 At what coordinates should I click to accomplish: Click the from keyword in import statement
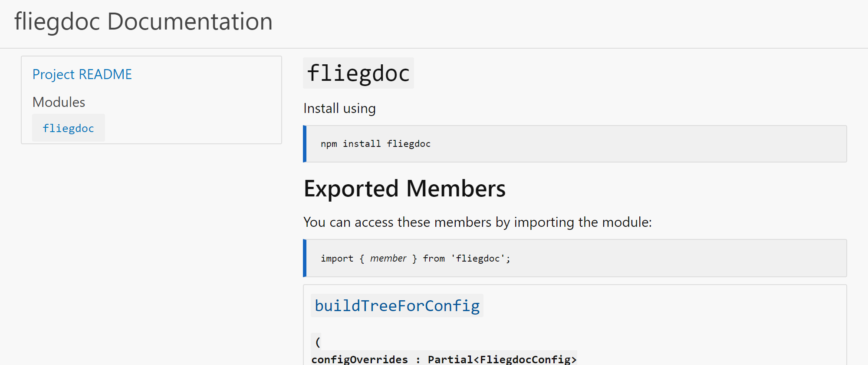434,259
